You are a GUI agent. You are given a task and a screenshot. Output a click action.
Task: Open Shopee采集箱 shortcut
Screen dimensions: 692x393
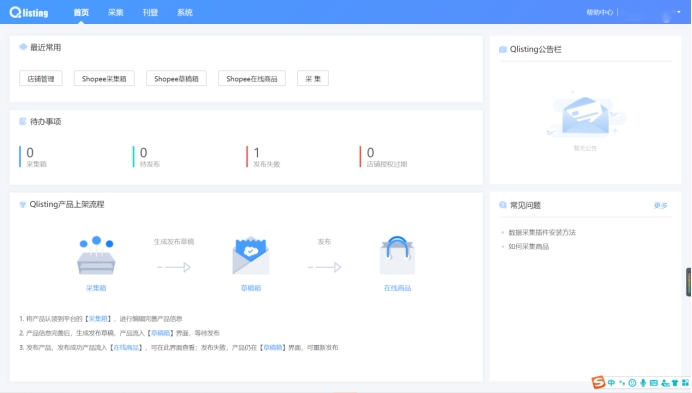point(104,79)
